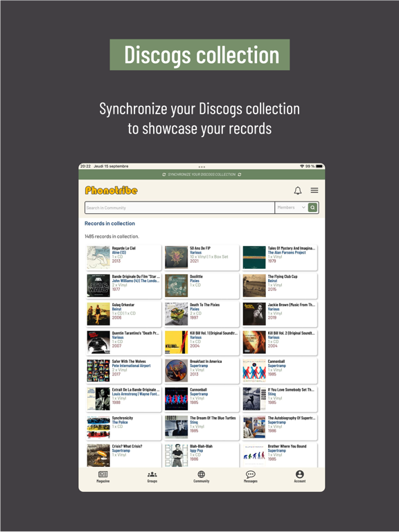Viewport: 399px width, 532px height.
Task: Open the Doolittle album cover
Action: (x=176, y=285)
